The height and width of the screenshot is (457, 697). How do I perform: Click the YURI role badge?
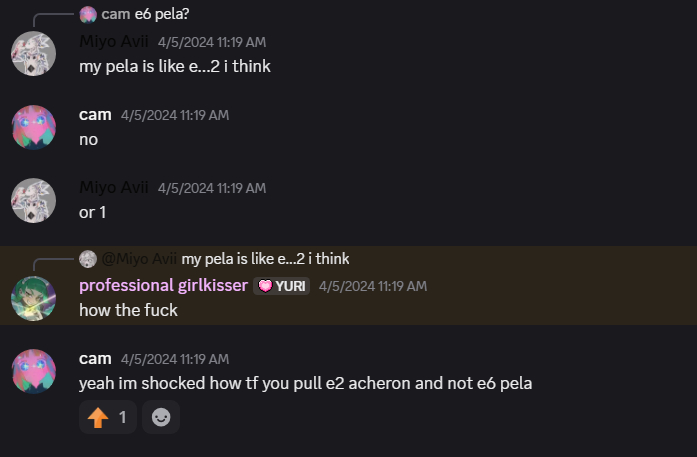281,286
